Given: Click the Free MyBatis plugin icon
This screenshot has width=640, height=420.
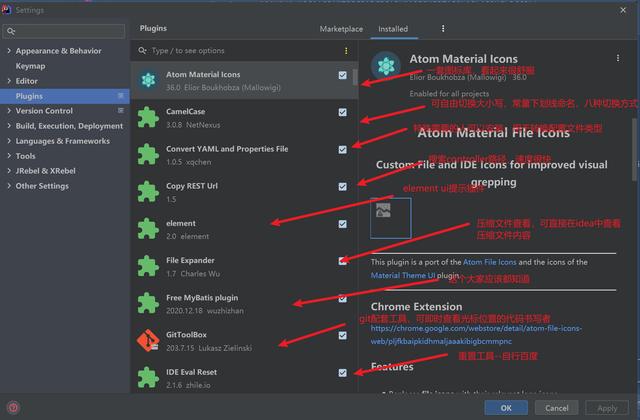Looking at the screenshot, I should tap(148, 304).
